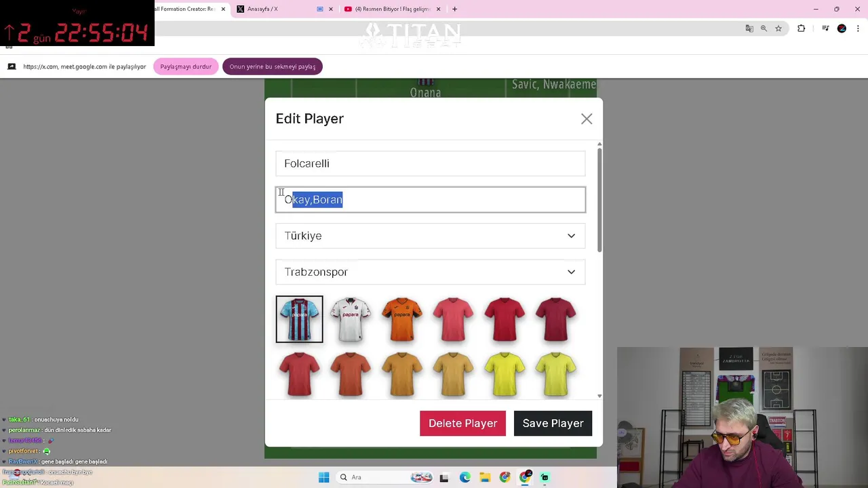Viewport: 868px width, 488px height.
Task: Open the Chrome three-dot menu
Action: point(859,28)
